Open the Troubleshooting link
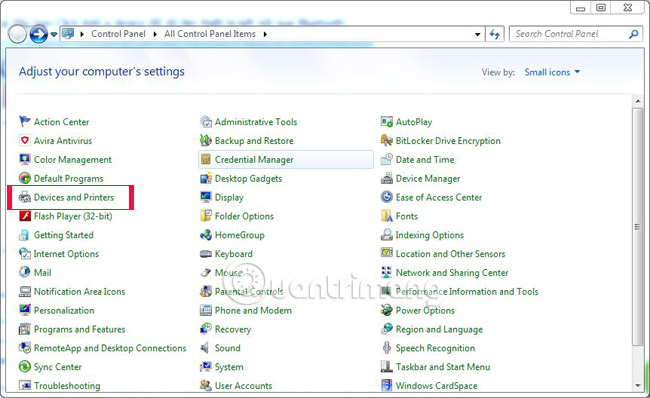The image size is (650, 398). click(67, 386)
